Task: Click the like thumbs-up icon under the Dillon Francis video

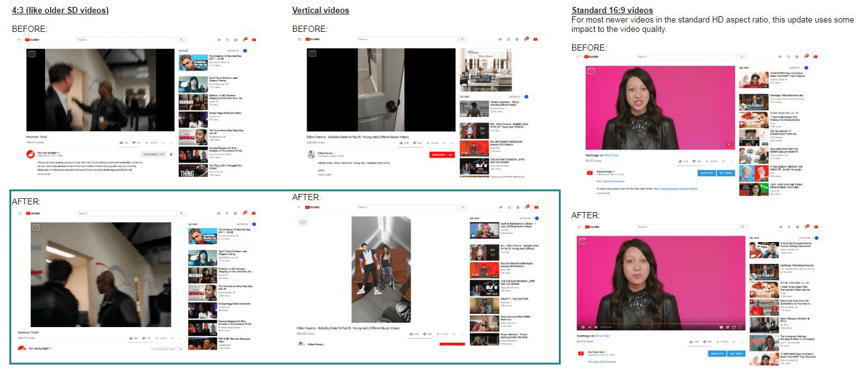Action: click(401, 143)
